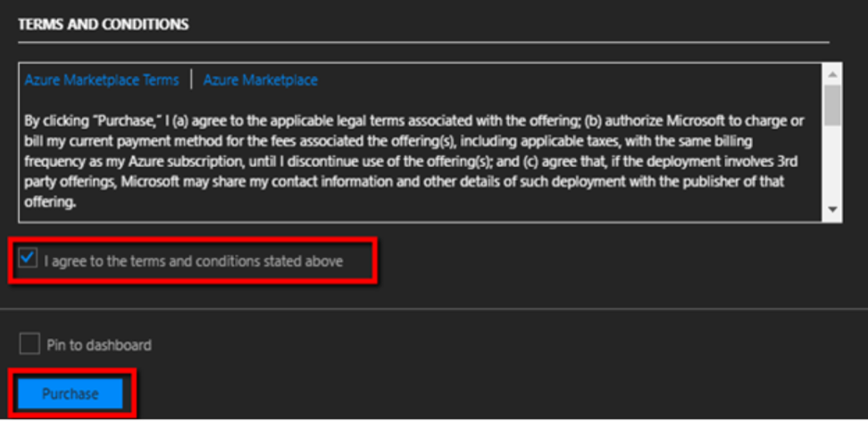Uncheck the agree to terms checkbox
Viewport: 868px width, 421px height.
coord(29,260)
